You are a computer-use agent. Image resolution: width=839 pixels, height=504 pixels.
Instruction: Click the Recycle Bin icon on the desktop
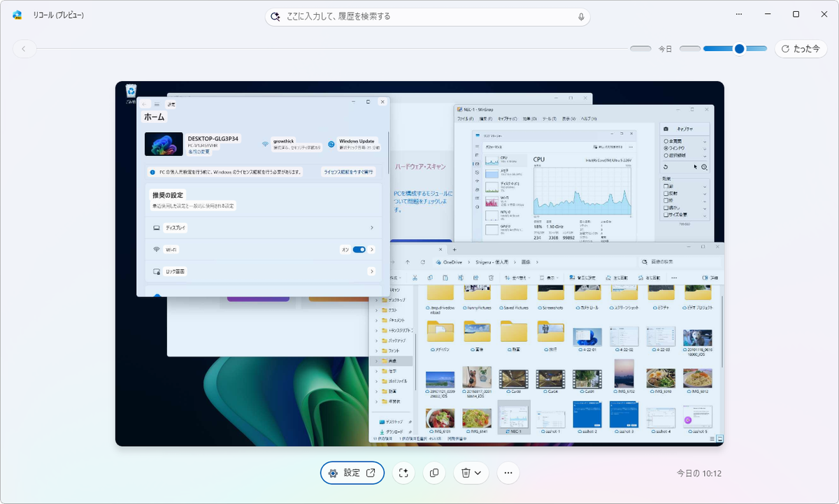pyautogui.click(x=131, y=92)
